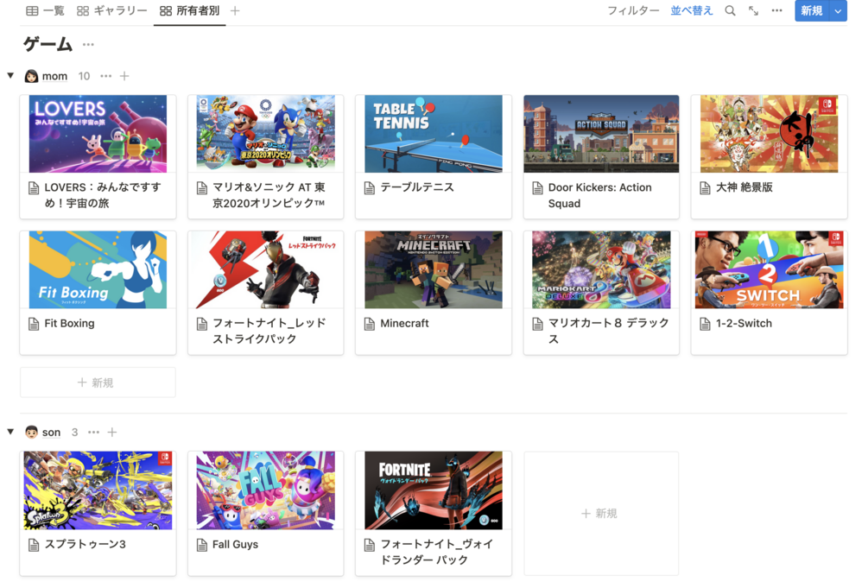Click the Fortnite Void Lander pack cover

[x=434, y=490]
